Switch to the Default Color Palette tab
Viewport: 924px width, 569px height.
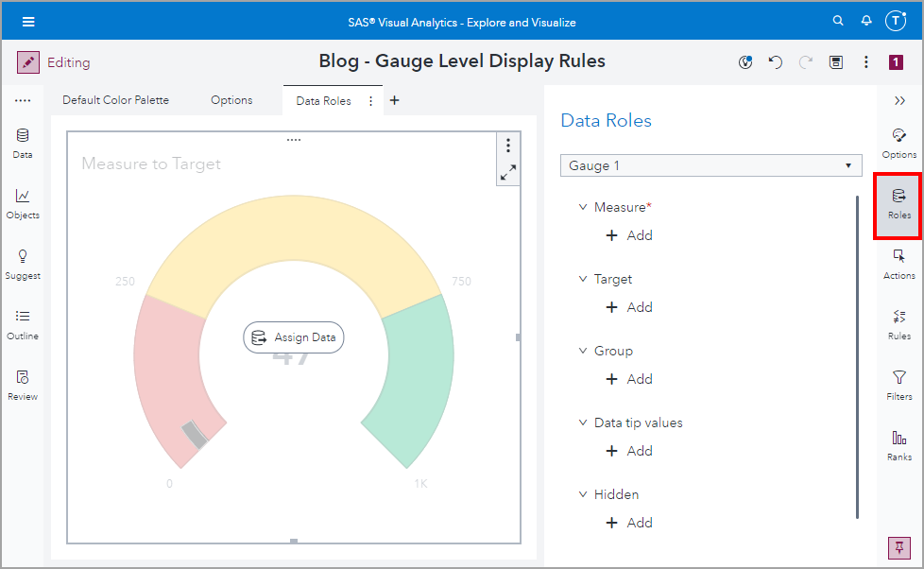click(114, 98)
